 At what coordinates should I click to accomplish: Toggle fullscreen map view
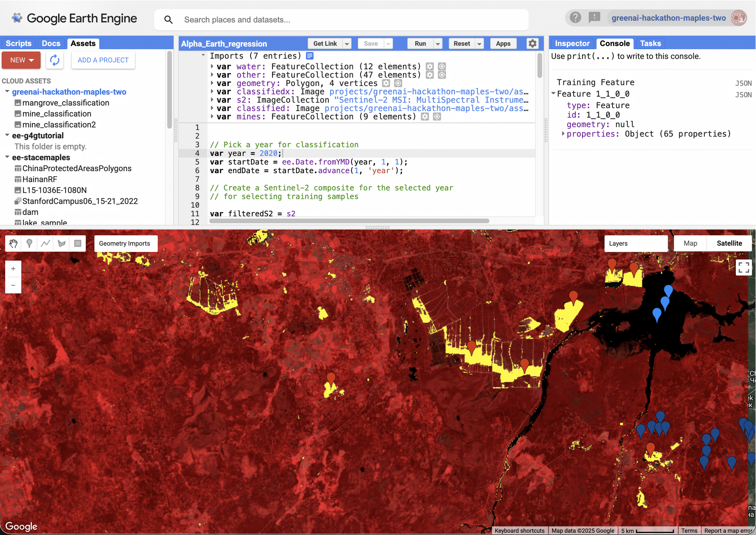744,267
